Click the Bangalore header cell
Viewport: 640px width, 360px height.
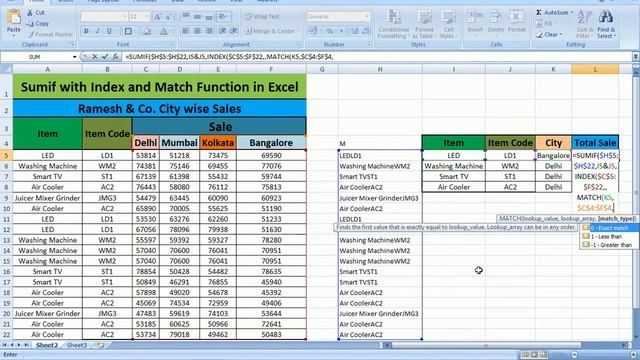271,143
